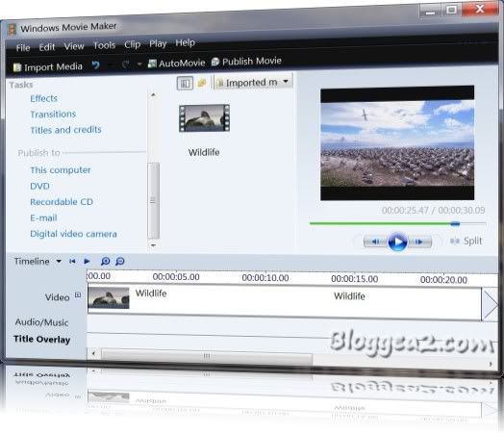The height and width of the screenshot is (433, 504).
Task: Click the Redo arrow icon
Action: click(x=125, y=64)
